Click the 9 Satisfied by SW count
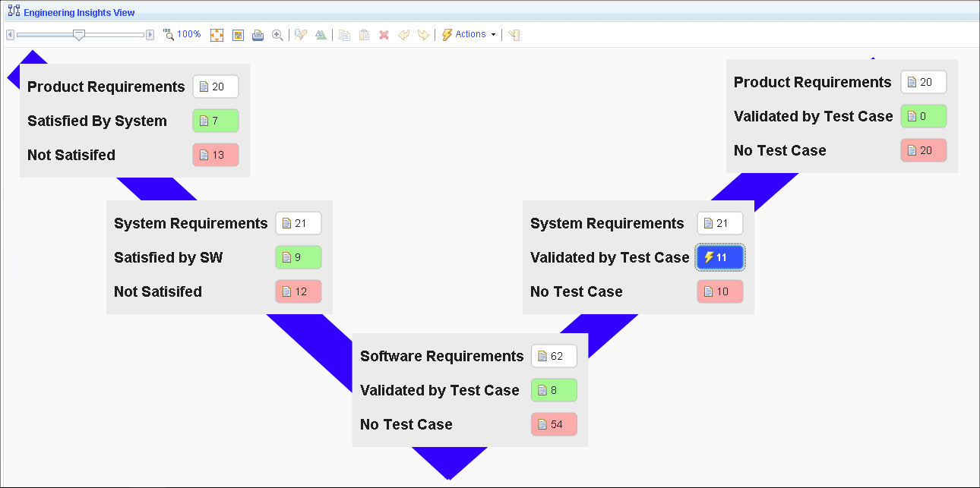Viewport: 980px width, 488px height. (x=298, y=257)
